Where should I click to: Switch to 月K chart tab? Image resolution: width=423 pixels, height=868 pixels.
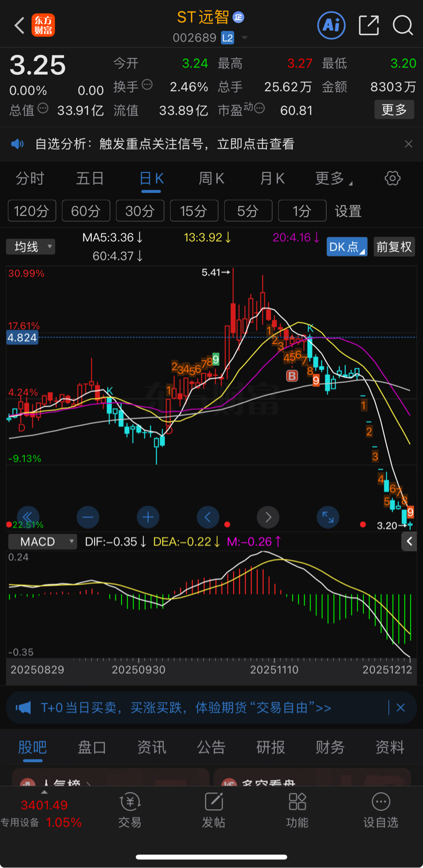[x=272, y=178]
